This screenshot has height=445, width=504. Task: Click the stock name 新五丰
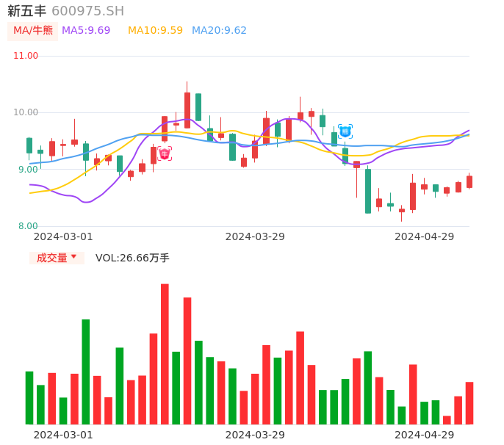[26, 11]
